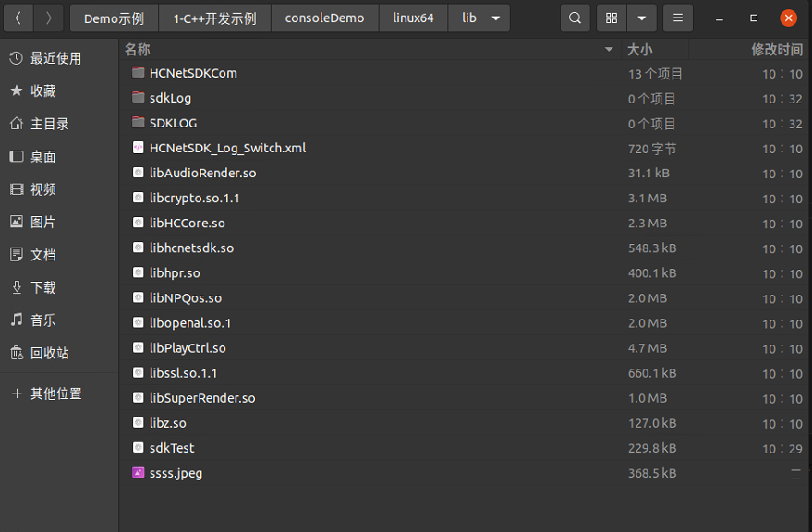
Task: Switch to grid view icon
Action: pos(612,18)
